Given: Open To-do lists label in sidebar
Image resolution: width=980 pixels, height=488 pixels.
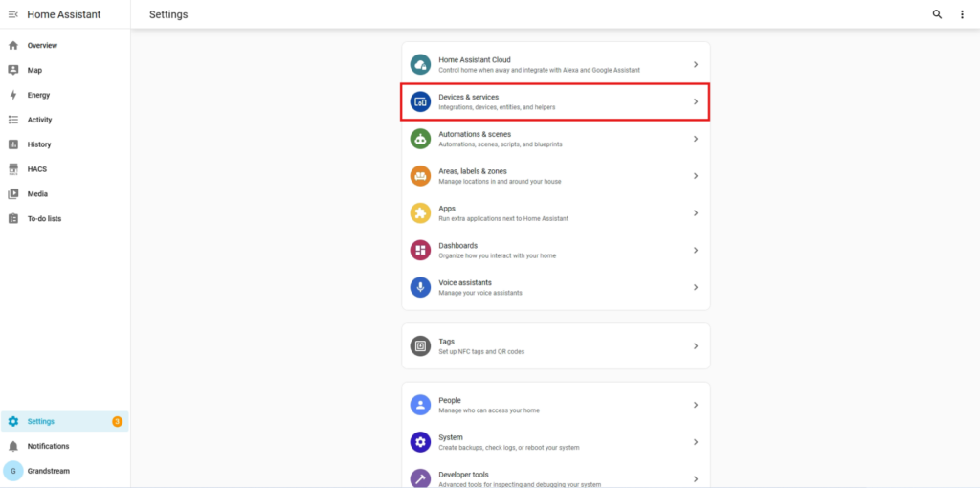Looking at the screenshot, I should click(44, 219).
